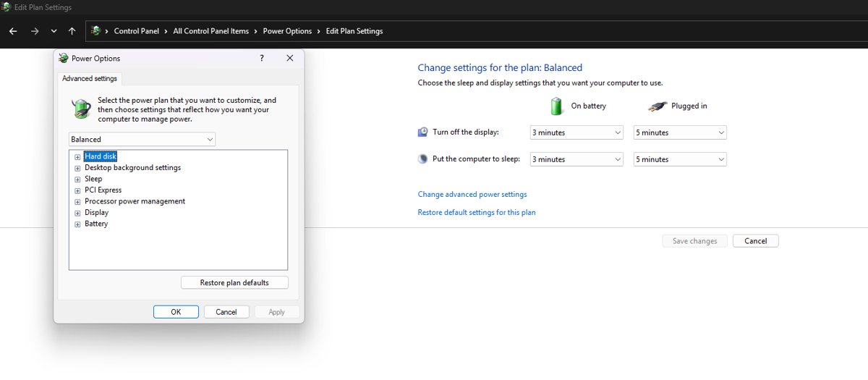Open Change advanced power settings link
868x380 pixels.
tap(472, 195)
